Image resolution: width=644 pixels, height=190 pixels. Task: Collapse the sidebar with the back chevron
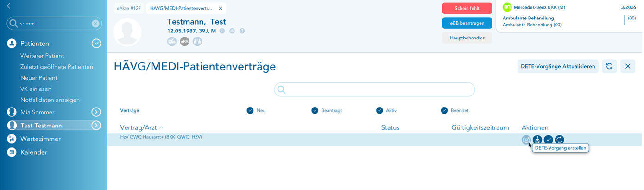(8, 6)
